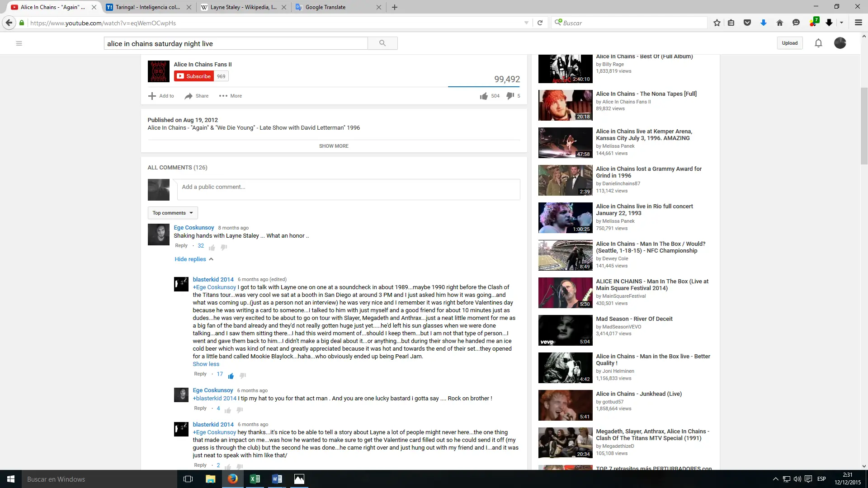
Task: Open the Firefox hamburger menu
Action: [x=859, y=23]
